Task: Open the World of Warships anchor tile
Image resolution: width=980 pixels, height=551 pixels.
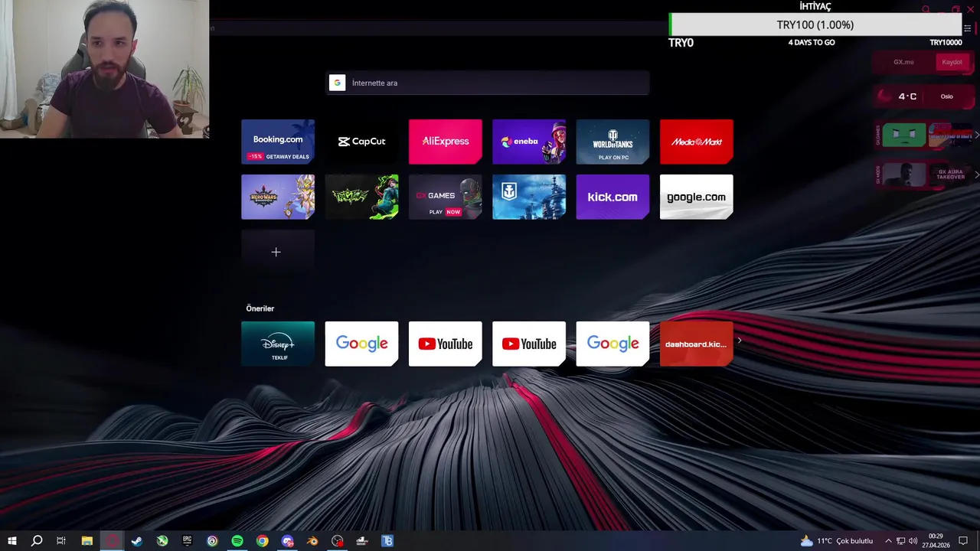Action: [529, 197]
